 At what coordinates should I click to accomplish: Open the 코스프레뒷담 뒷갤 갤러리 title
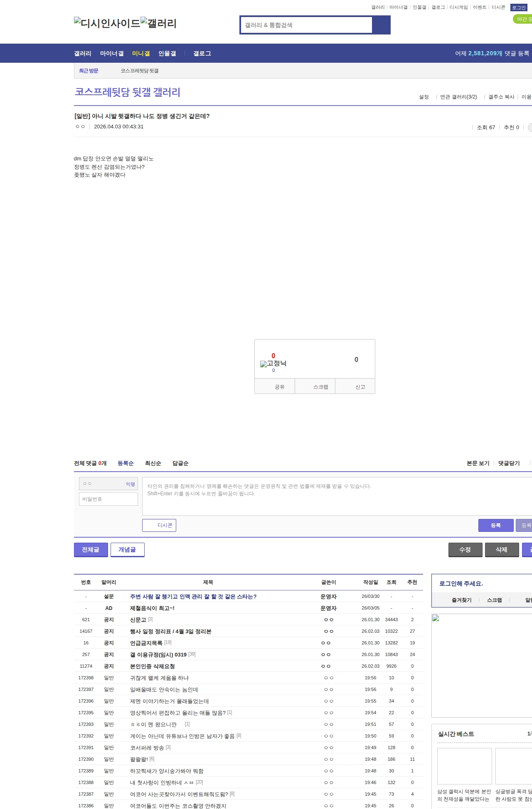click(127, 92)
